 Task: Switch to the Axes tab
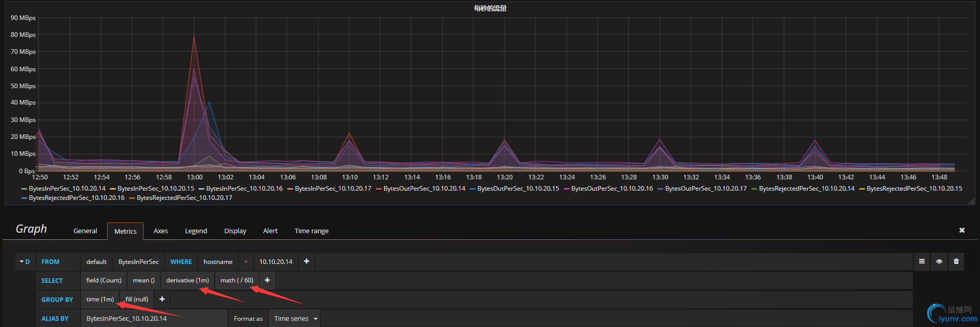click(160, 231)
